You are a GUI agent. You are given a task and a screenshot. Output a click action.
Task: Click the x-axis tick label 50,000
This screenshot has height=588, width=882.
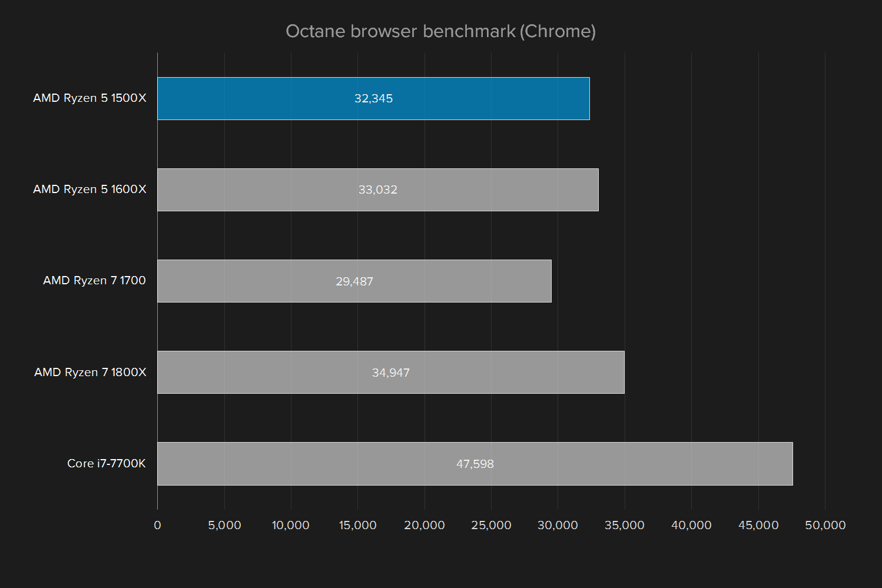tap(825, 525)
